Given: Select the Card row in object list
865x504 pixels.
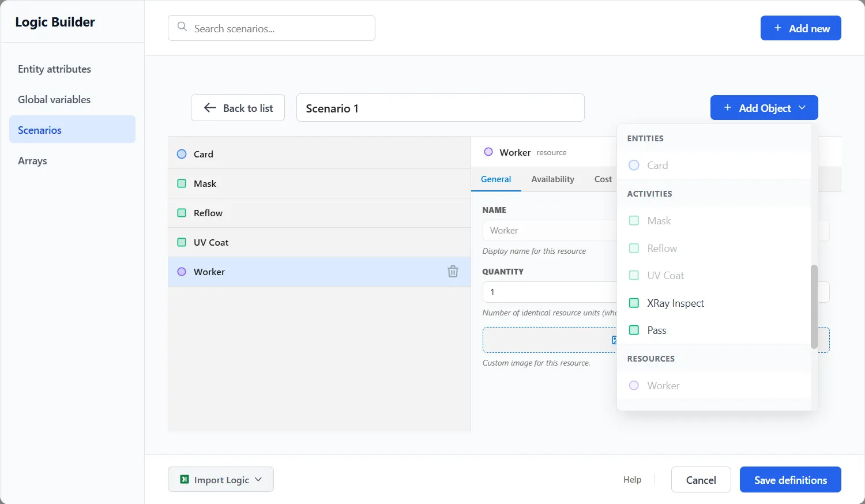Looking at the screenshot, I should [319, 154].
